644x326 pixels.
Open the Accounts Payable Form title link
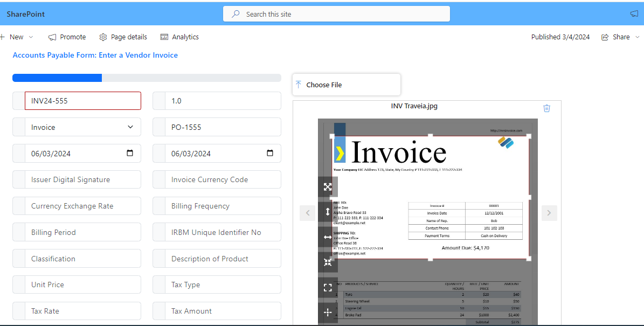click(x=95, y=55)
